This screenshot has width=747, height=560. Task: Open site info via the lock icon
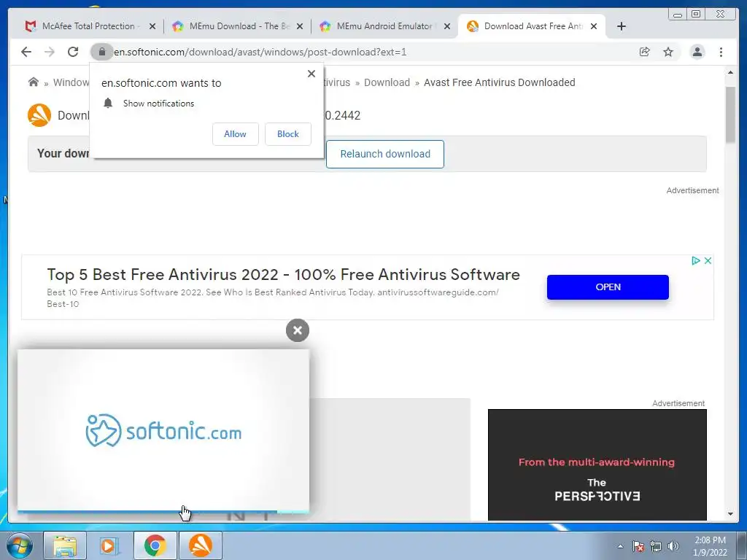click(x=101, y=52)
